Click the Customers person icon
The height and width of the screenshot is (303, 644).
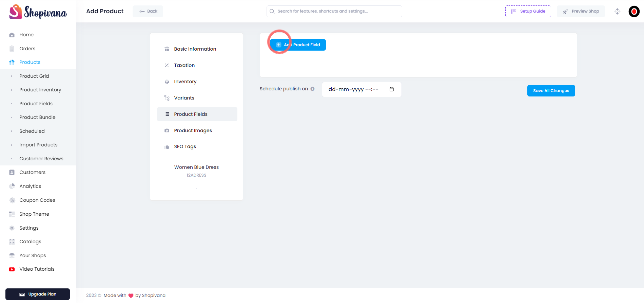(x=12, y=172)
